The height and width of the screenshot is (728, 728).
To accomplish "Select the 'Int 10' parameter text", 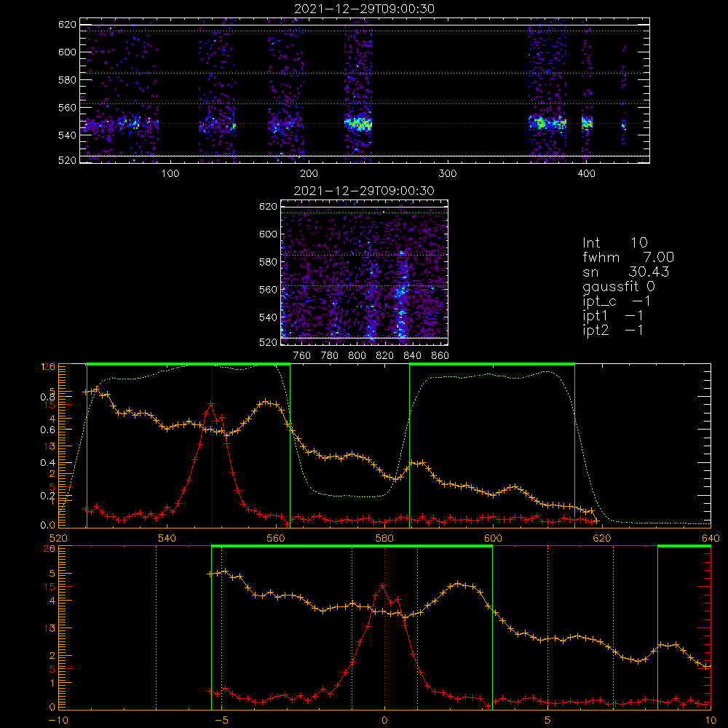I will coord(614,243).
